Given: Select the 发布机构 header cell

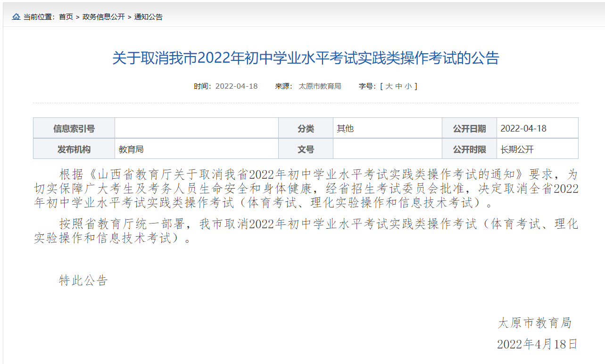Looking at the screenshot, I should point(74,149).
